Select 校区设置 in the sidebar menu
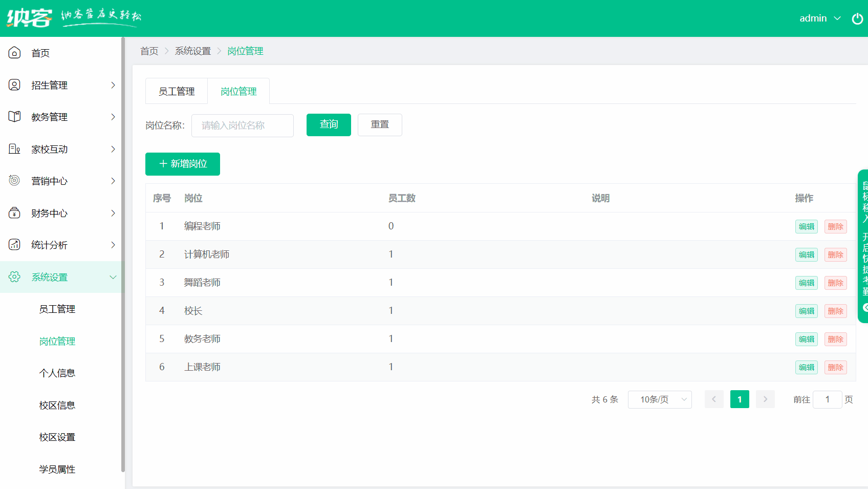Screen dimensions: 868x489 click(x=57, y=437)
